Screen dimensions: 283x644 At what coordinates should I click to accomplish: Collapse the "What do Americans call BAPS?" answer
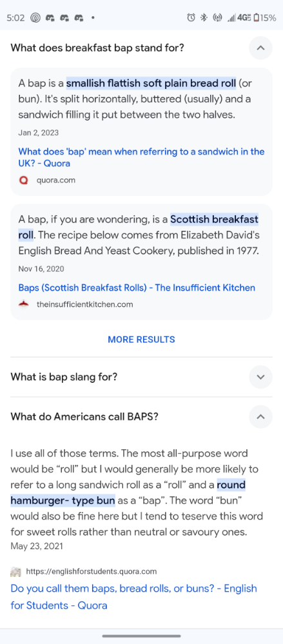point(260,416)
